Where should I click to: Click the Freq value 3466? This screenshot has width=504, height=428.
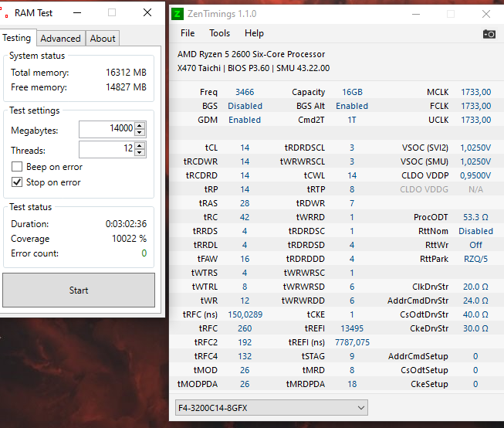tap(245, 92)
